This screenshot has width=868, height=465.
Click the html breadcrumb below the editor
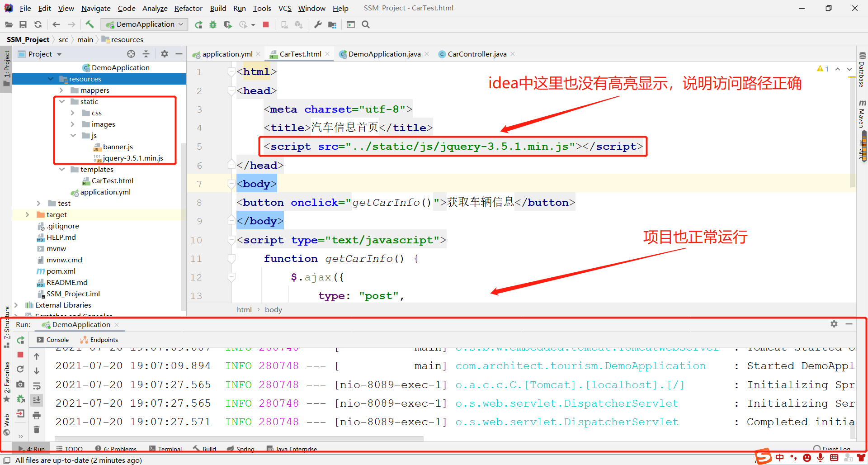coord(244,310)
